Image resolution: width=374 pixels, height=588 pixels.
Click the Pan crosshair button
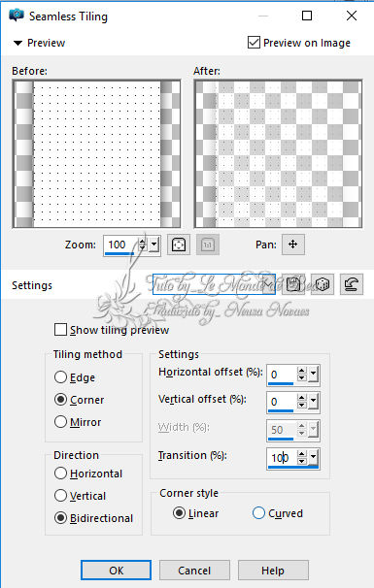[x=293, y=245]
